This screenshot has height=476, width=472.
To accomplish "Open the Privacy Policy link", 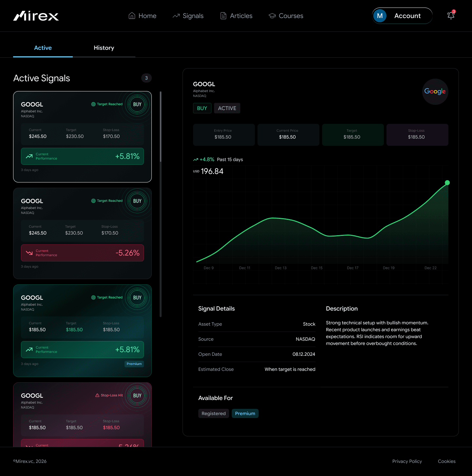I will (407, 461).
